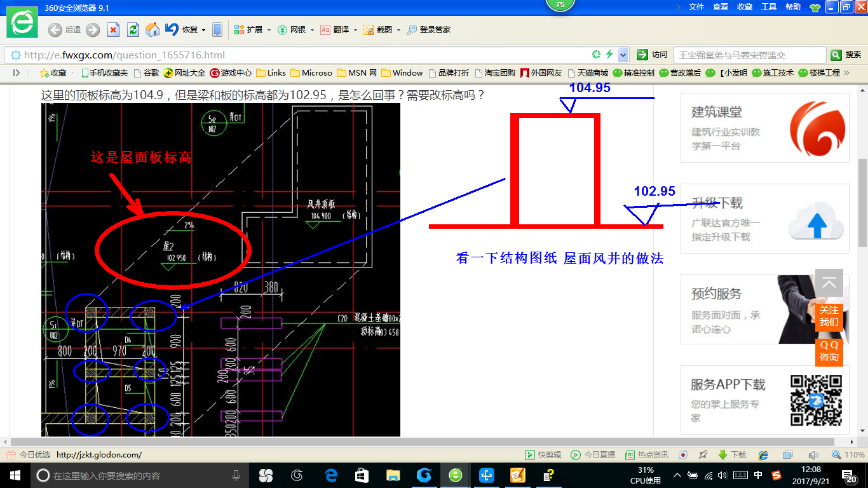Click the 恢复 restore tabs icon
The height and width of the screenshot is (488, 868).
click(181, 30)
